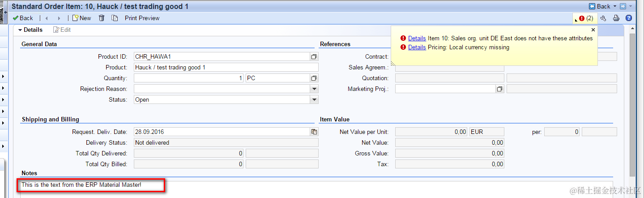Open the wrench personalize settings icon

point(603,18)
